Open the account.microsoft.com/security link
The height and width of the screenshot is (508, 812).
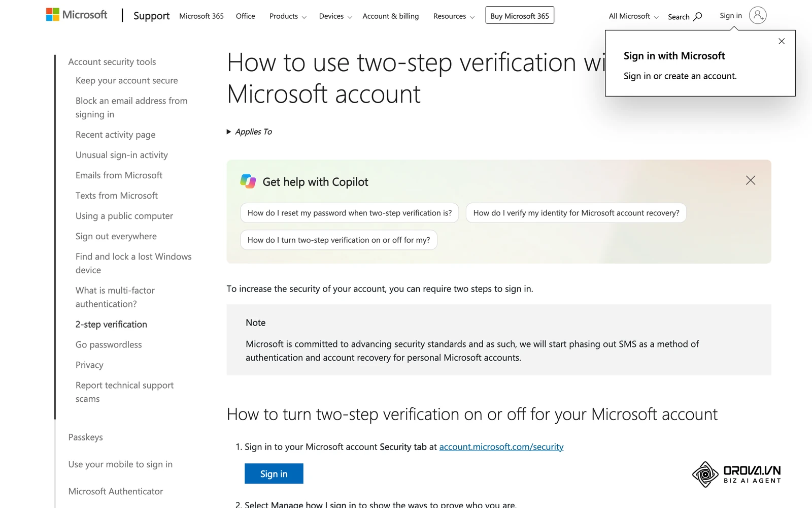pos(501,447)
